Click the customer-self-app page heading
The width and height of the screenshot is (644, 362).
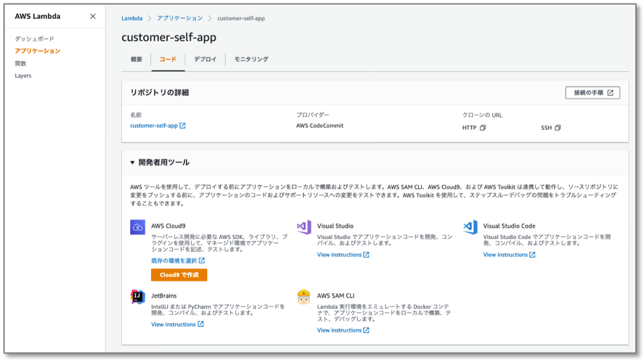[x=169, y=38]
